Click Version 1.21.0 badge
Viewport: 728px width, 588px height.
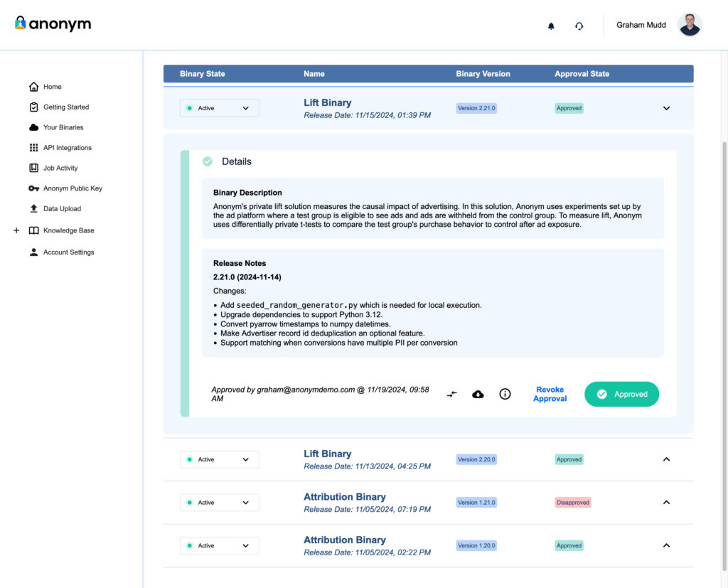click(476, 503)
